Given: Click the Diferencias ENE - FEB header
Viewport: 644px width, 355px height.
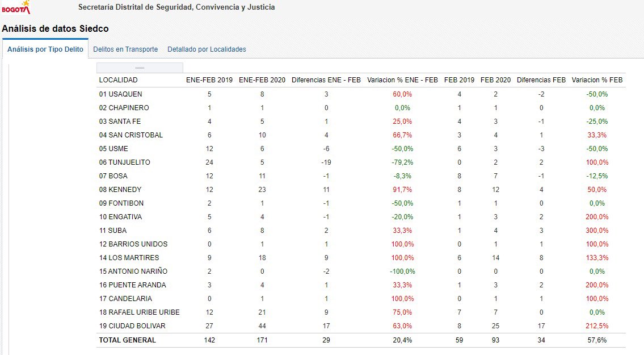Looking at the screenshot, I should click(x=326, y=80).
